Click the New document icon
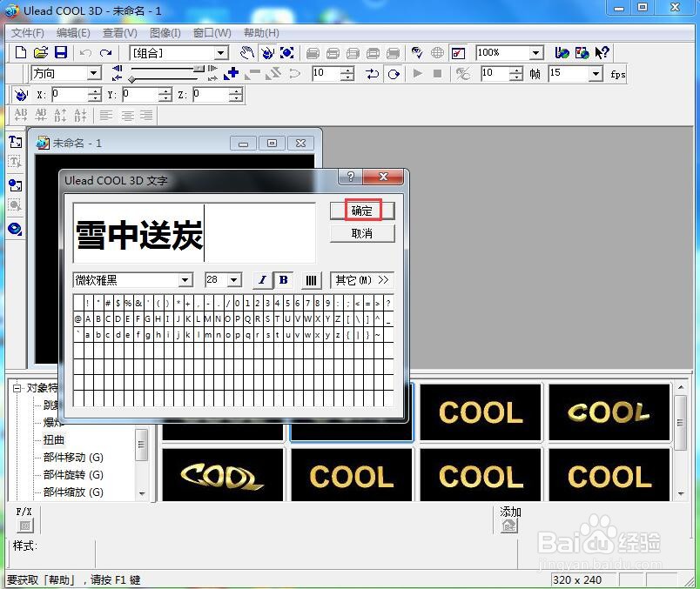The image size is (700, 589). pyautogui.click(x=21, y=52)
